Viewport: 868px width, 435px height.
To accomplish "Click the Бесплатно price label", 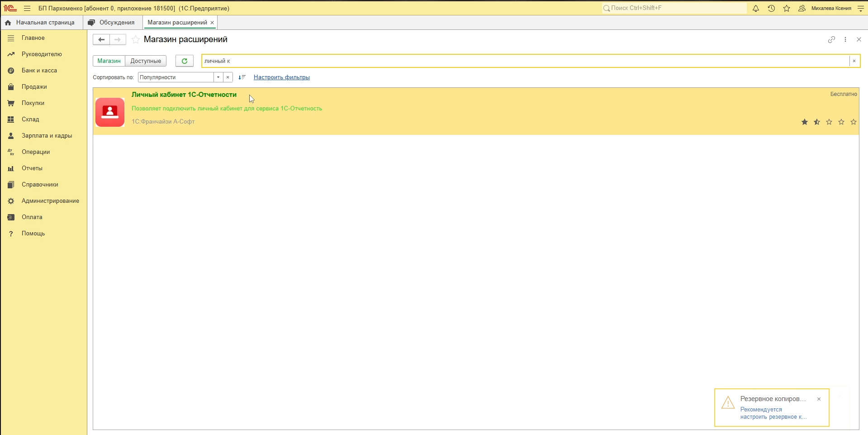I will (x=844, y=94).
